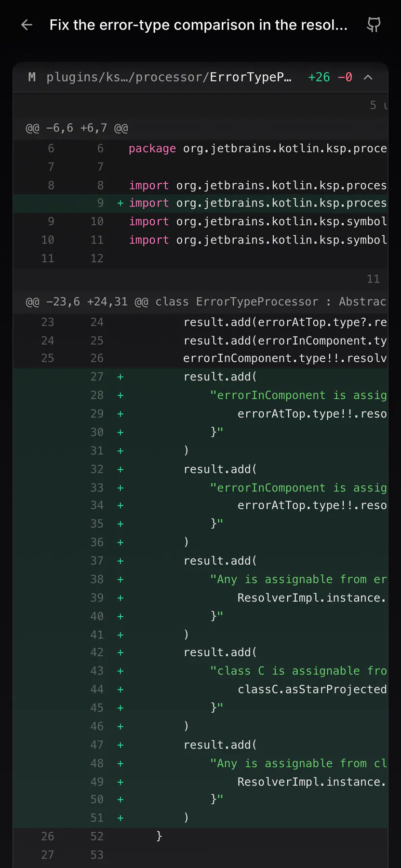Expand hidden lines above hunk @@ -6,6 +6,7 @@
The width and height of the screenshot is (401, 868).
tap(200, 105)
